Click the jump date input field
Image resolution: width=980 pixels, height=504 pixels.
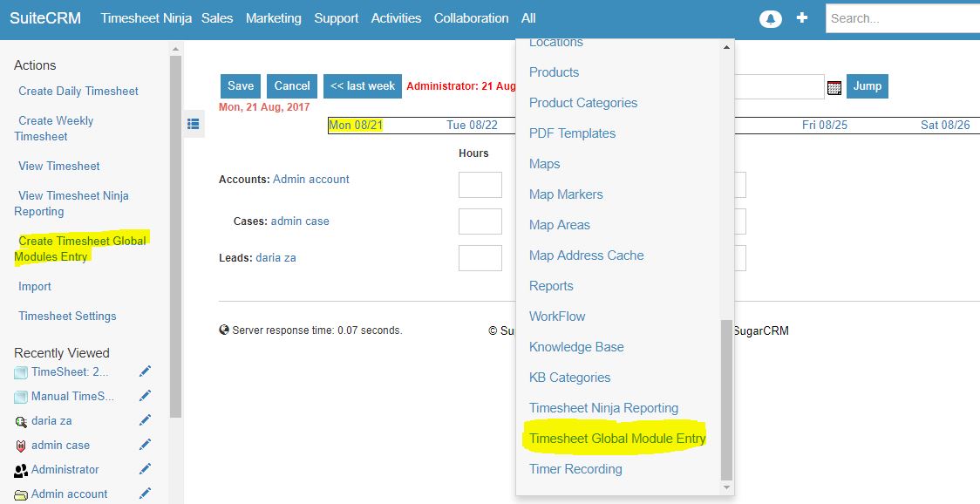[x=779, y=86]
